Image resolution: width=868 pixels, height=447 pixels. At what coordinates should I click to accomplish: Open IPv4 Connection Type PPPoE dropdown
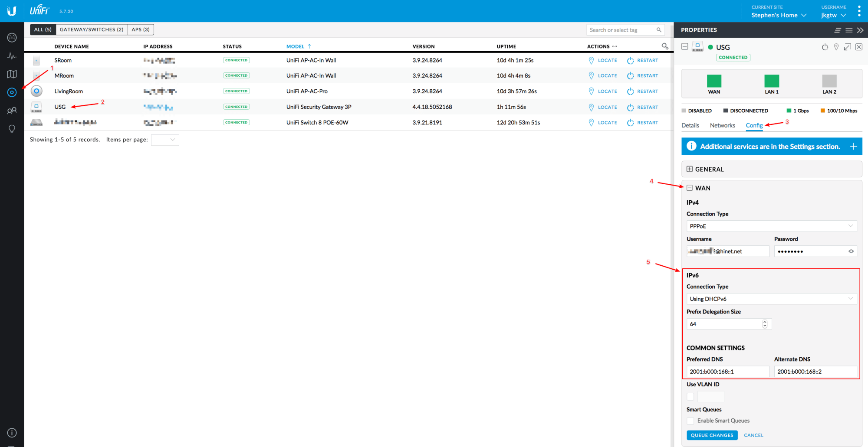(x=772, y=226)
